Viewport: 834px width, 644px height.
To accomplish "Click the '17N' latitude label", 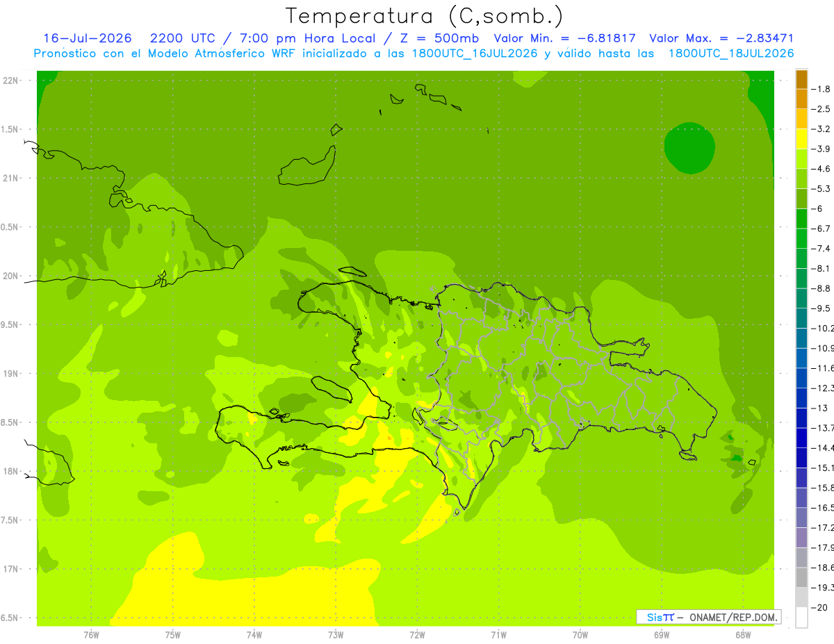I will click(x=11, y=569).
